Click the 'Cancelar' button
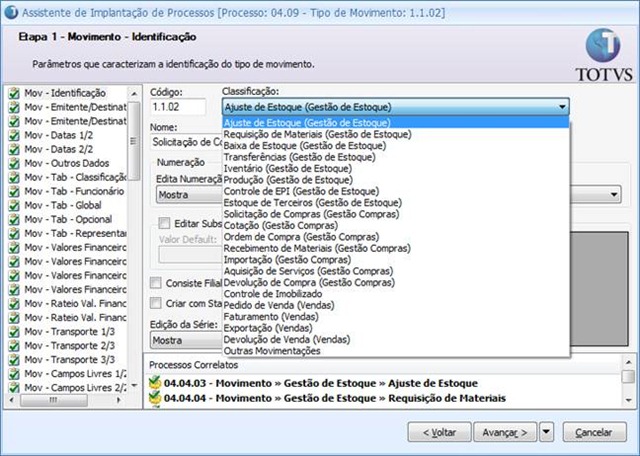Screen dimensions: 640x456 594,432
